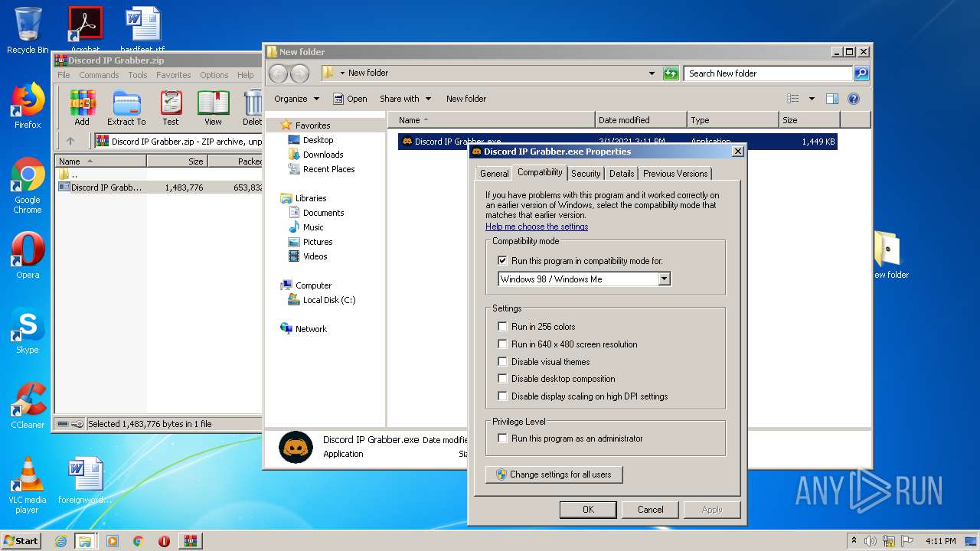
Task: Open the change view options dropdown arrow
Action: (x=812, y=99)
